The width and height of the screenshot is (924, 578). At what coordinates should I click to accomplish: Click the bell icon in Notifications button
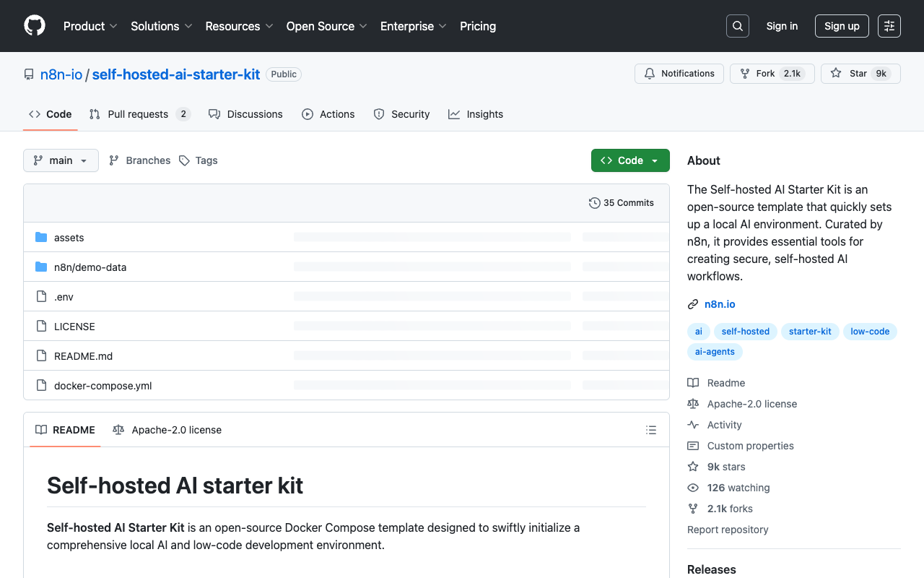650,74
